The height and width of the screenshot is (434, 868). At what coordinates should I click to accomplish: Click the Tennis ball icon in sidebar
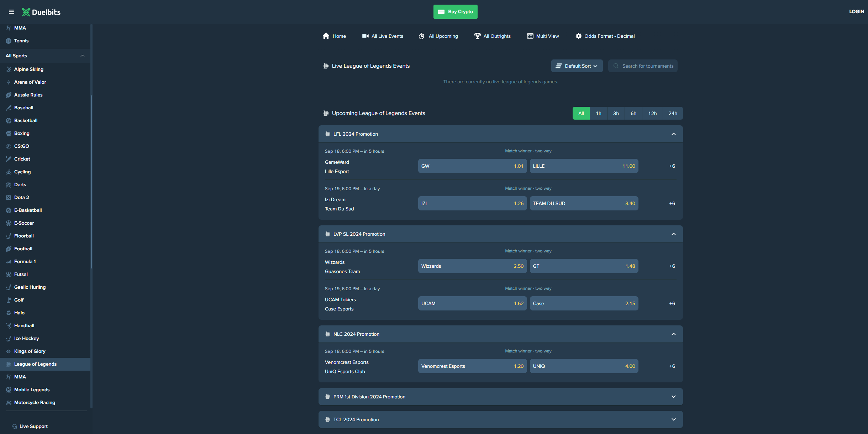tap(9, 41)
